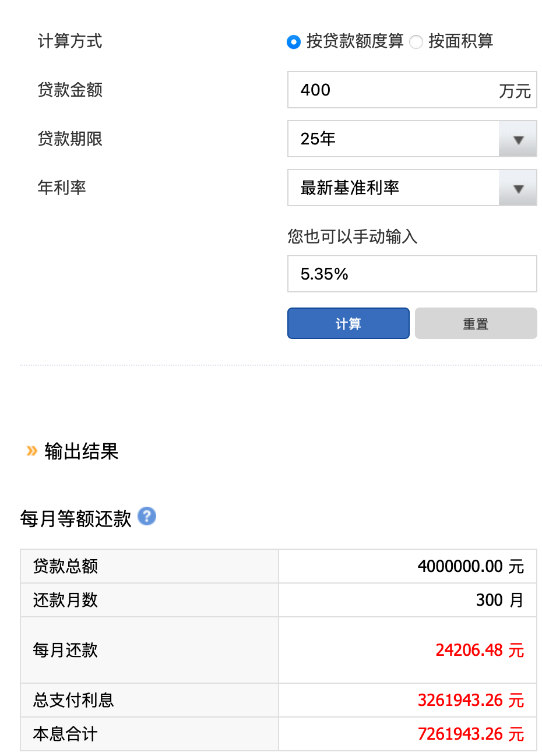Screen dimensions: 542x756
Task: Click the 贷款总额 value 4000000.00 元
Action: coord(471,566)
